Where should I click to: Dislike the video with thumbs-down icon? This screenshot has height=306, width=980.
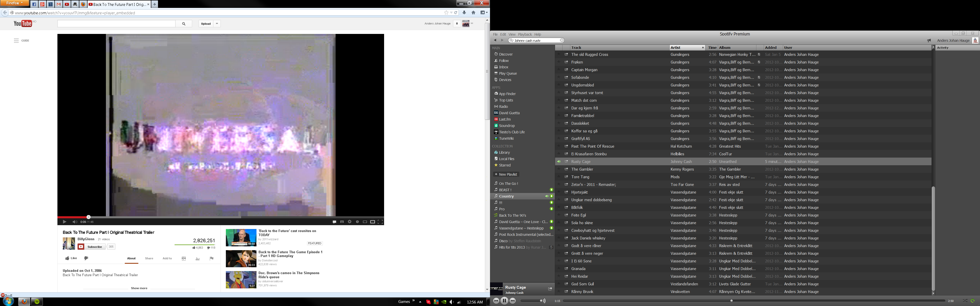[86, 258]
